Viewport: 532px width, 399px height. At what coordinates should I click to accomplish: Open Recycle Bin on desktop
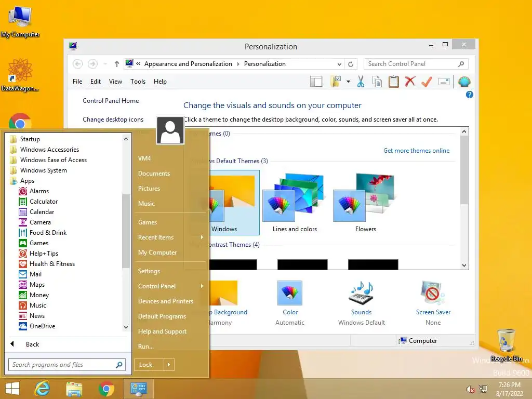point(506,345)
